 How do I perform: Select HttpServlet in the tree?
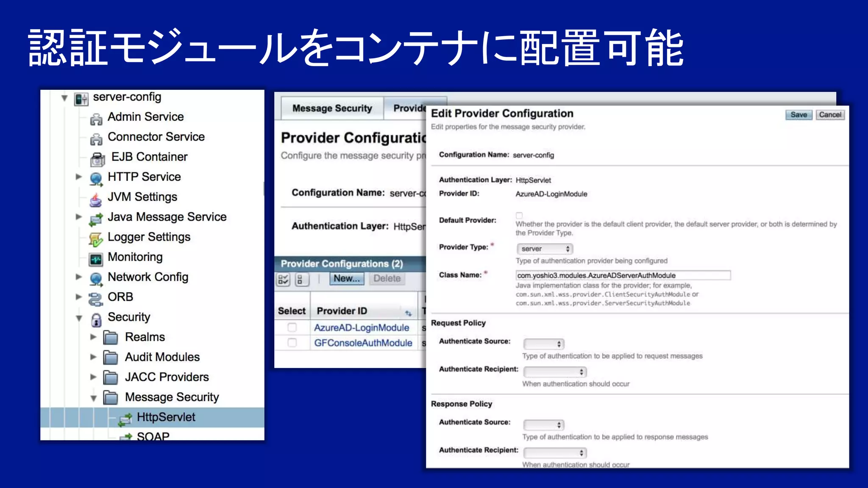[x=166, y=417]
